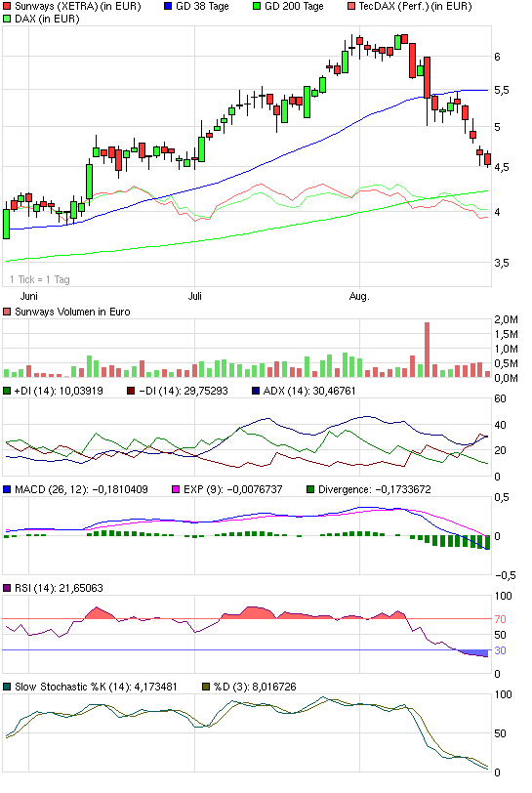Screen dimensions: 532x793
Task: Select the 'TecDAX (Perf.) (in EUR)' label
Action: pos(415,7)
